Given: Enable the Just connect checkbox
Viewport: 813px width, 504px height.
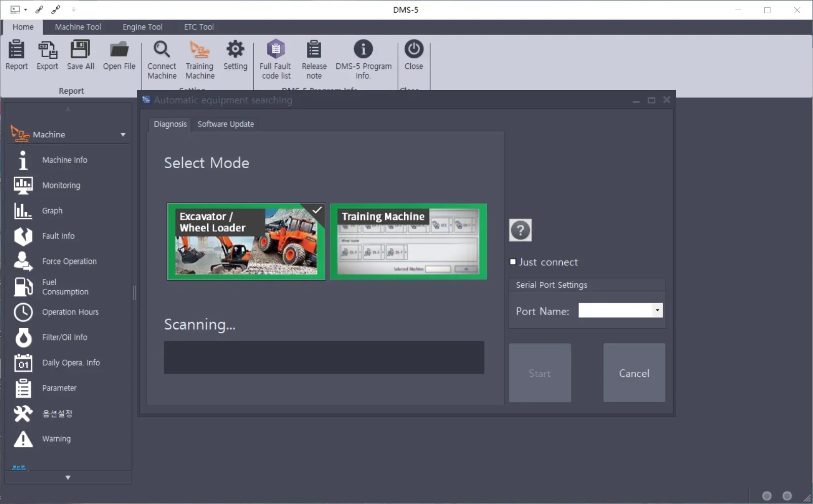Looking at the screenshot, I should [x=513, y=262].
